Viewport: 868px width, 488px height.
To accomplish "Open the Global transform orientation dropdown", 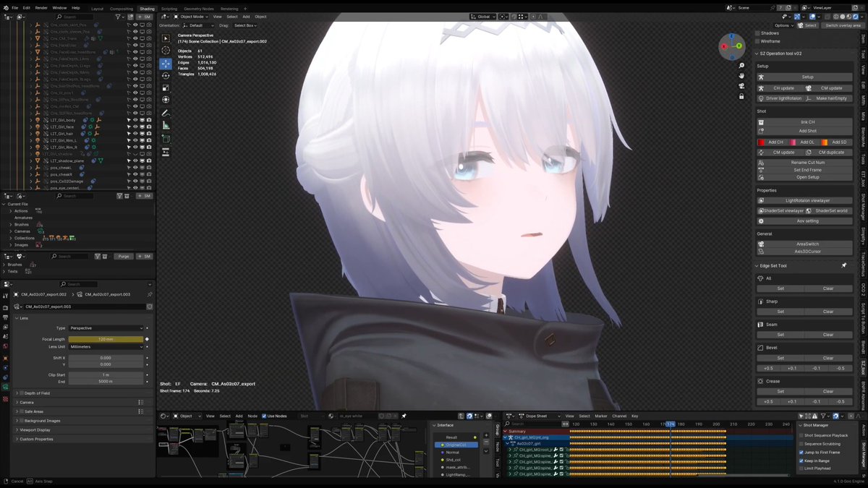I will [x=484, y=17].
